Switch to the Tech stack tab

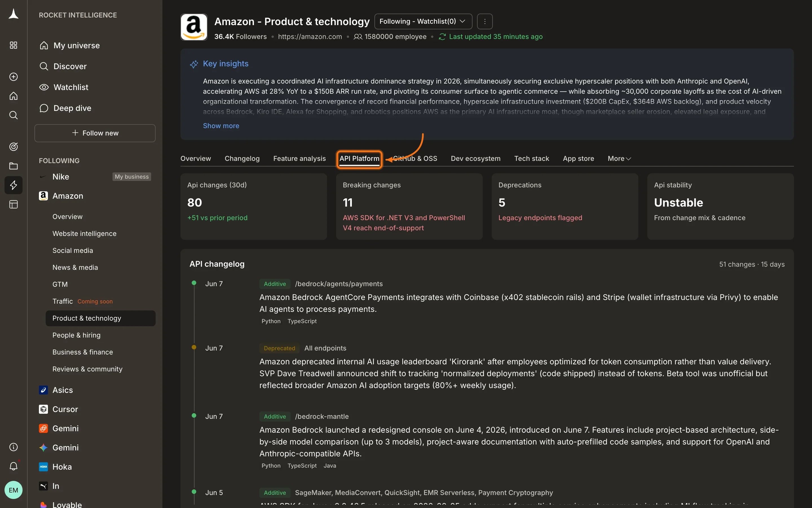point(531,159)
